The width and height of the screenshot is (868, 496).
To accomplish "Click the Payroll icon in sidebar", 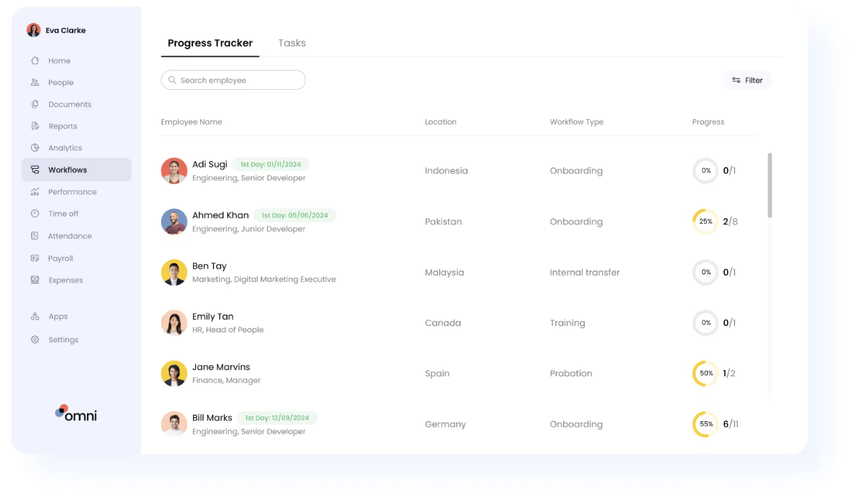I will [35, 258].
